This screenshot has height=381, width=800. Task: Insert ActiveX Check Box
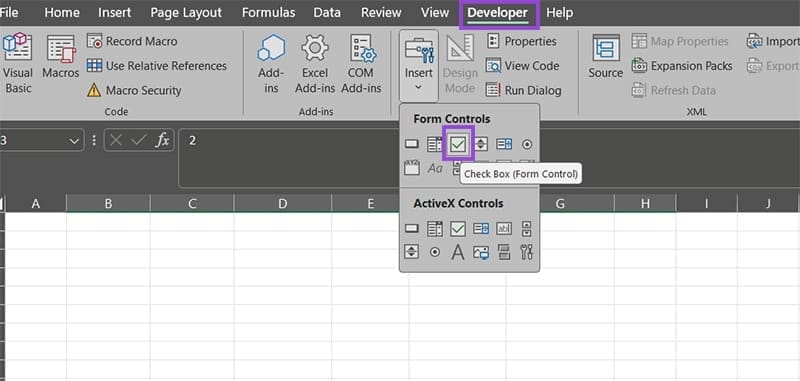click(x=458, y=229)
